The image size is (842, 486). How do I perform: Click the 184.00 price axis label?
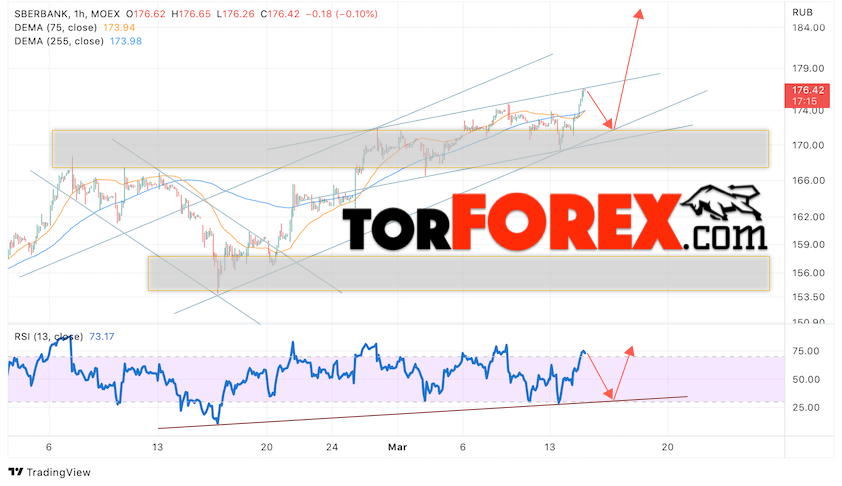[x=808, y=27]
